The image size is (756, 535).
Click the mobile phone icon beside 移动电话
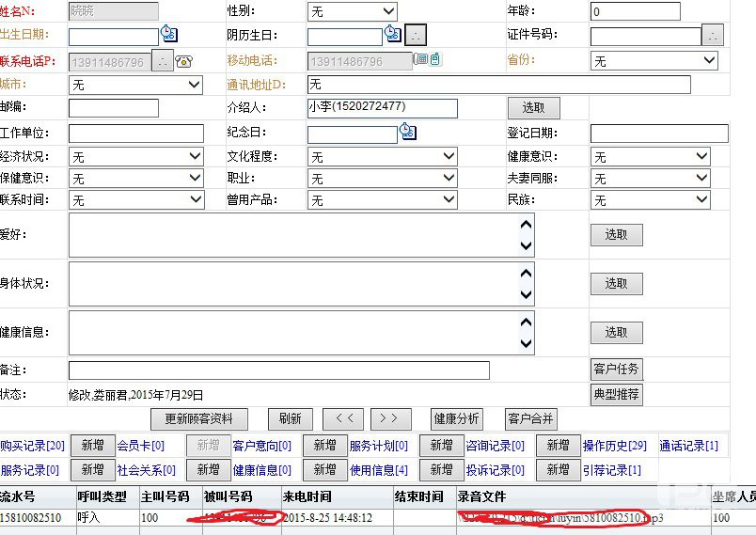[428, 60]
